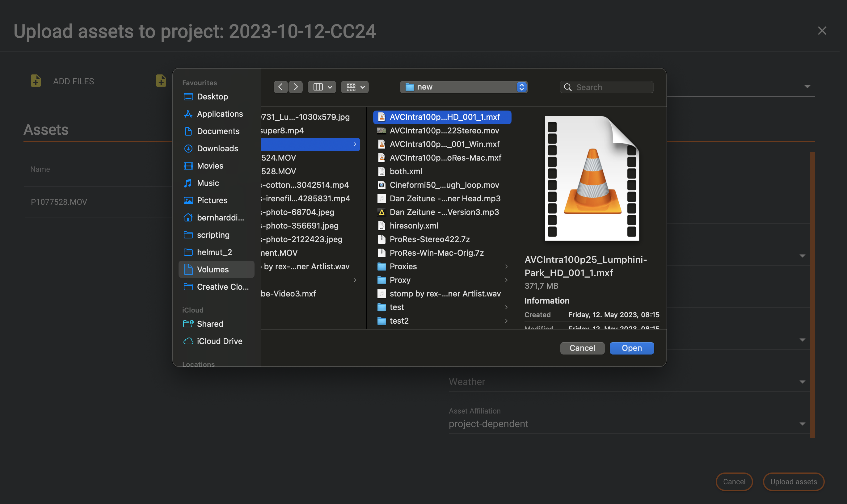Select ProRes-Stereo422.7z archive file
Screen dimensions: 847x504
pos(429,239)
